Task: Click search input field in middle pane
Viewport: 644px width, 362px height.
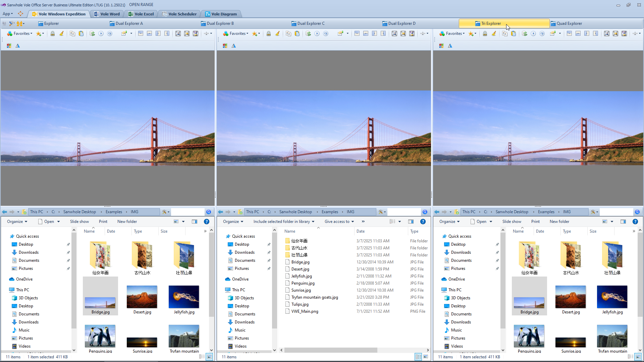Action: tap(404, 212)
